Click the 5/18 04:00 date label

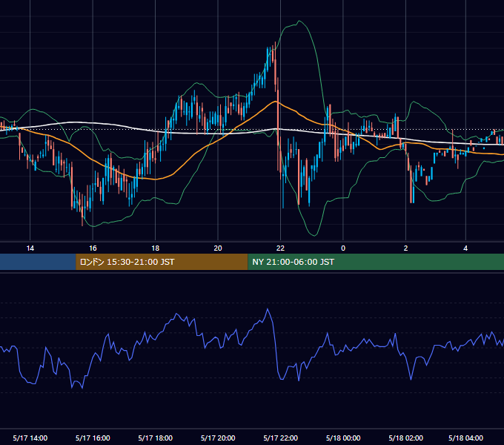coord(465,438)
